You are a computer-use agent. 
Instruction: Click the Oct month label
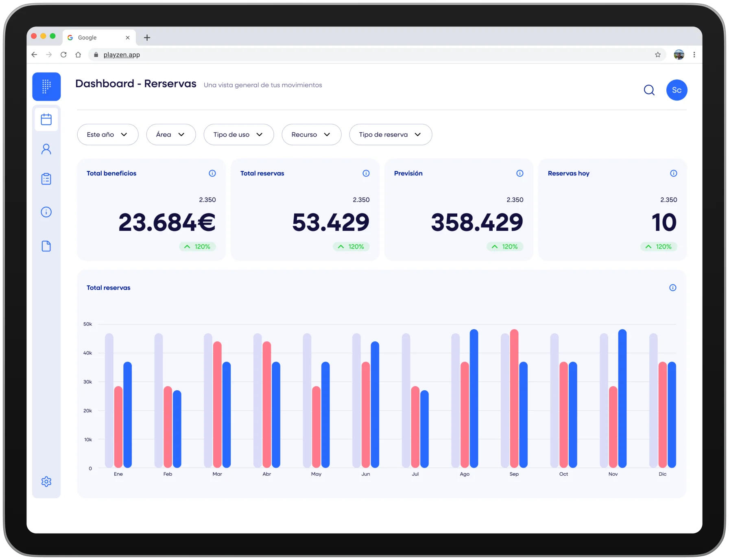pyautogui.click(x=563, y=474)
